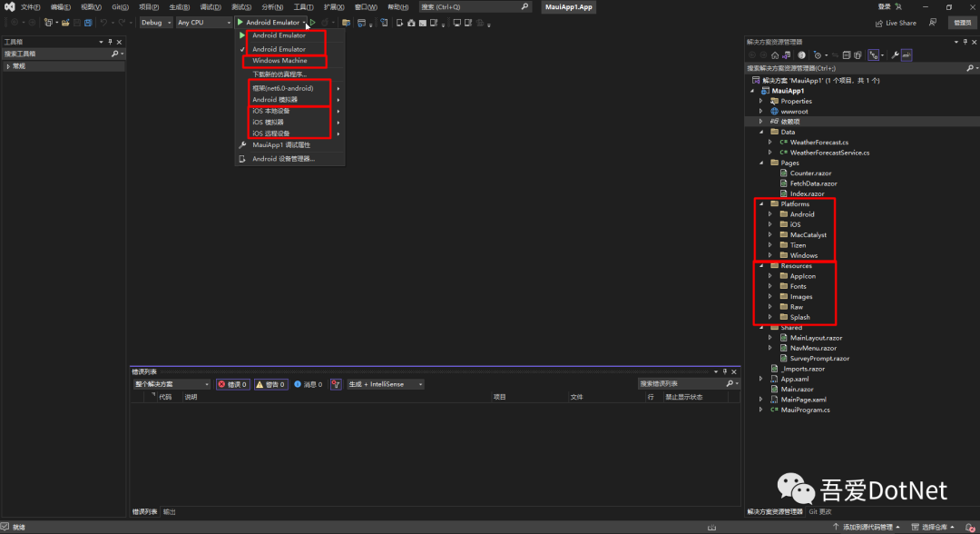Choose Windows Machine from the debug target menu
This screenshot has width=980, height=534.
[279, 61]
